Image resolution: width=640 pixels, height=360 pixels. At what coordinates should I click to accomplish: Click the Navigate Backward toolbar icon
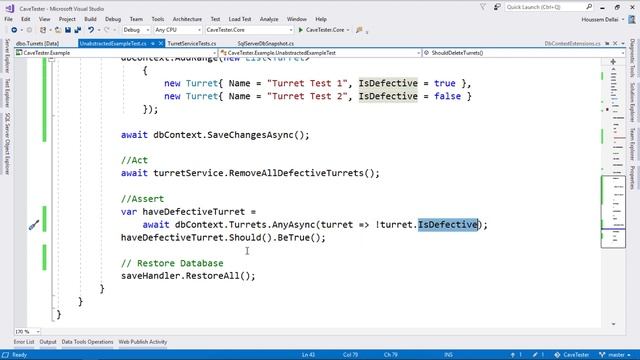(x=14, y=30)
